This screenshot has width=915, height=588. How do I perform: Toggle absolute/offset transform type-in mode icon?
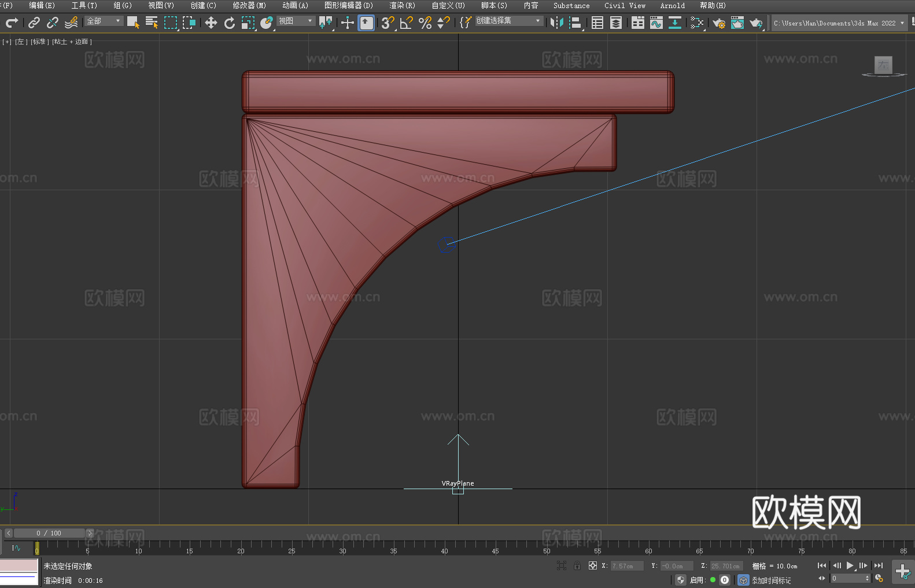(x=592, y=565)
